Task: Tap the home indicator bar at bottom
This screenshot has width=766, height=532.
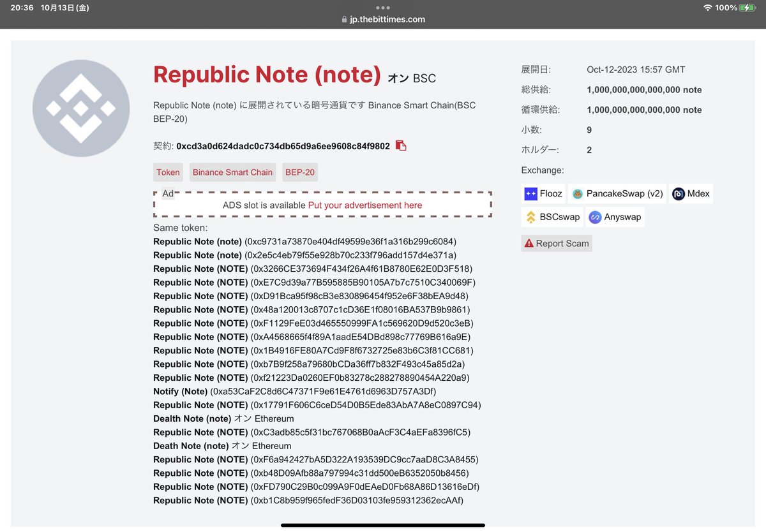Action: (x=383, y=525)
